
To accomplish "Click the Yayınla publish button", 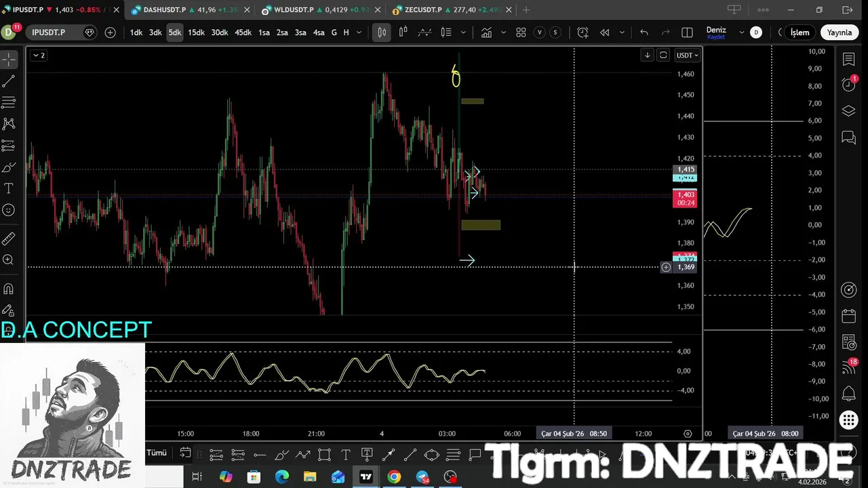I will tap(839, 33).
